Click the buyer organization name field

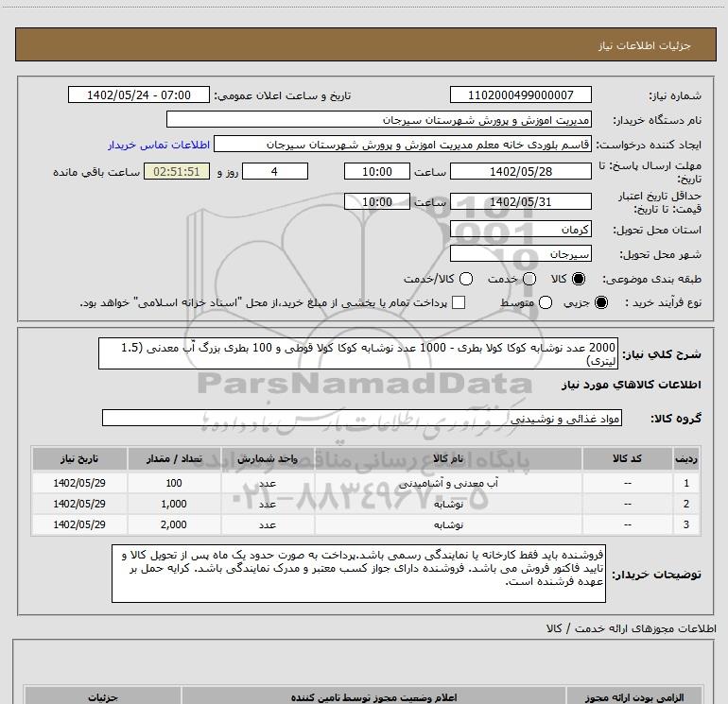379,119
